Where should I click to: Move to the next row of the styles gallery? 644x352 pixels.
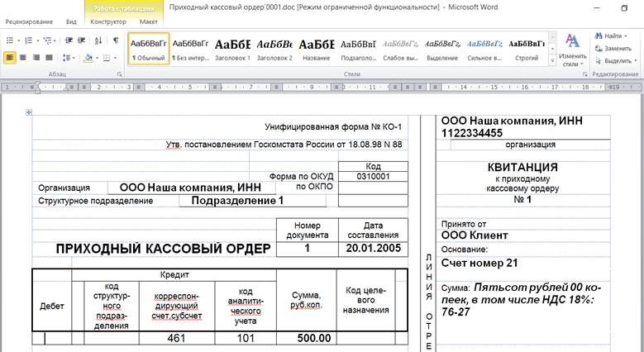tap(552, 49)
